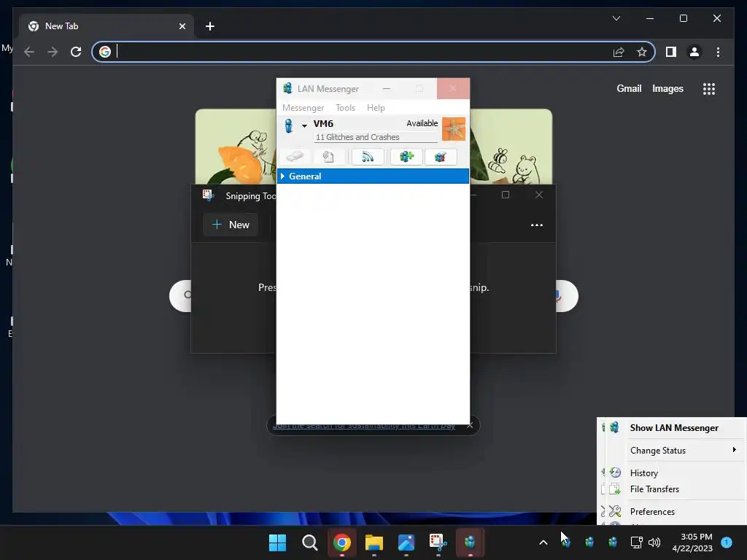747x560 pixels.
Task: Open the Help menu in LAN Messenger
Action: click(x=376, y=108)
